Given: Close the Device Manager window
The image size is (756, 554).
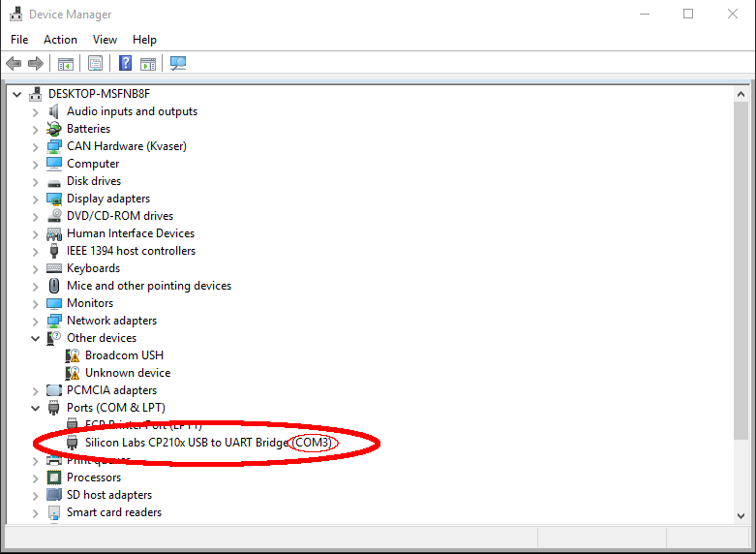Looking at the screenshot, I should (x=733, y=14).
